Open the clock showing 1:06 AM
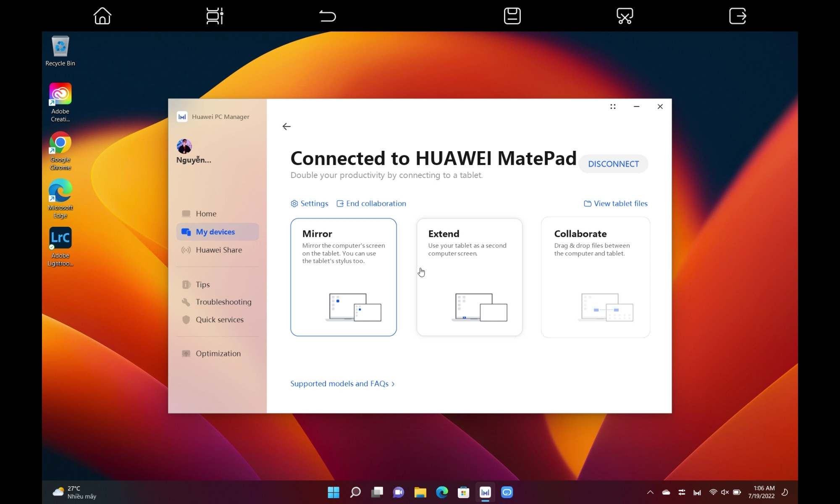 (761, 492)
